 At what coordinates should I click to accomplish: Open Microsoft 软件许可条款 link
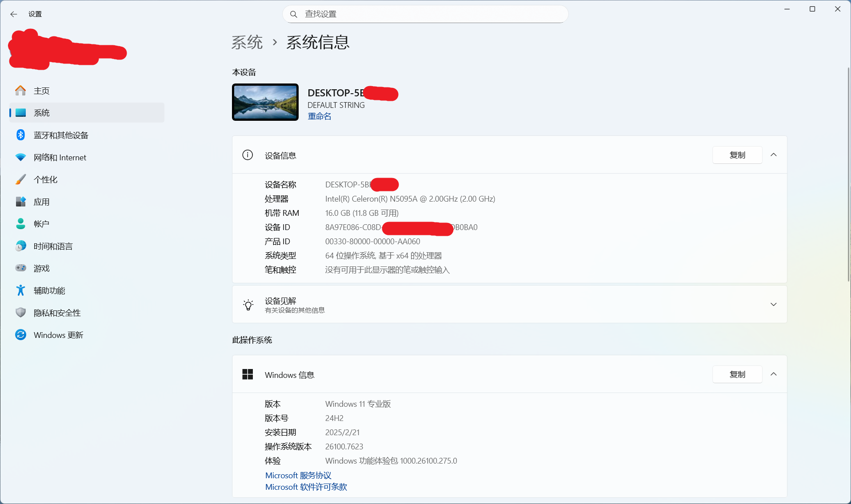(306, 487)
